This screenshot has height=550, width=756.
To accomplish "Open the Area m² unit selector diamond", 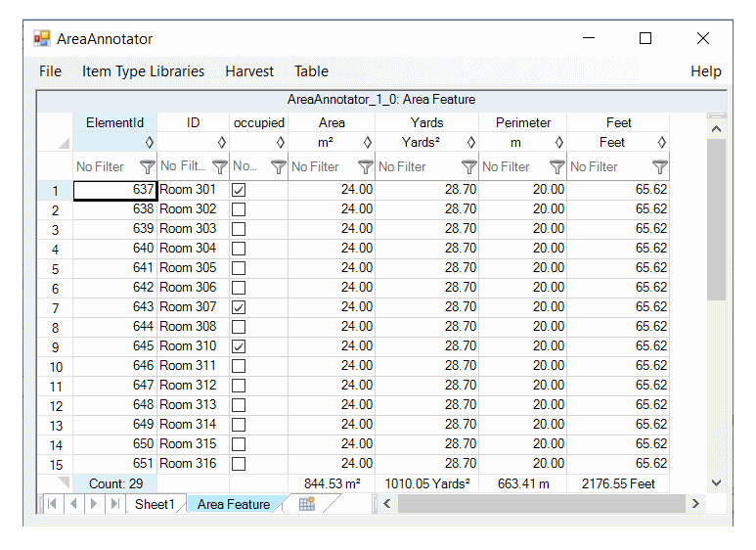I will tap(368, 142).
